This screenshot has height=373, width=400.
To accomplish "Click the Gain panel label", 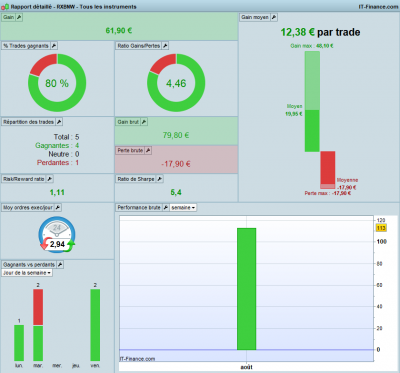I will tap(9, 17).
